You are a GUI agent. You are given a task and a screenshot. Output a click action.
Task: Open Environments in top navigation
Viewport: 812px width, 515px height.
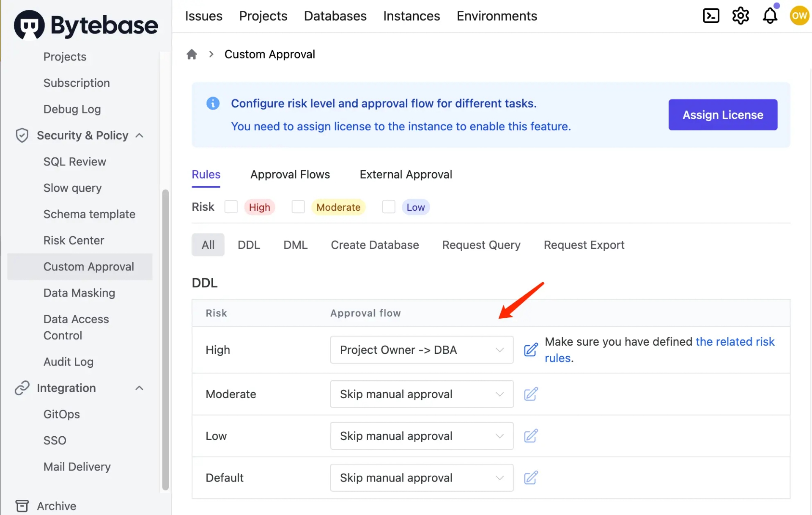(x=497, y=16)
